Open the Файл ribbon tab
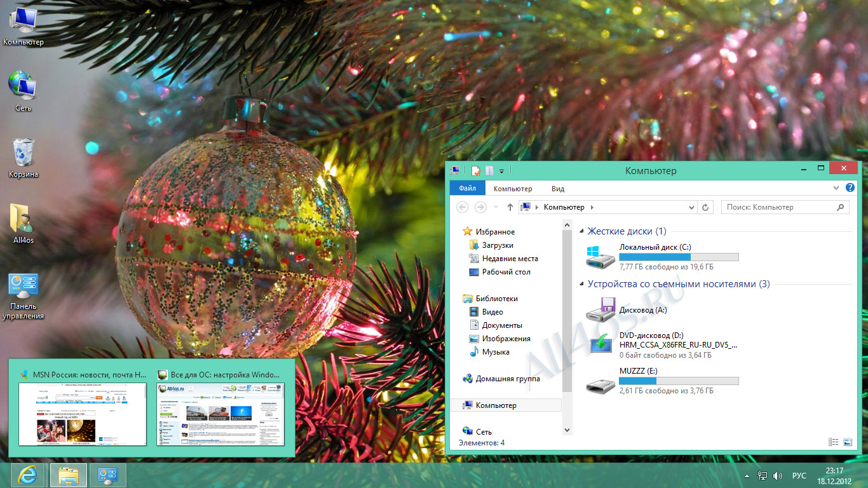 [468, 189]
